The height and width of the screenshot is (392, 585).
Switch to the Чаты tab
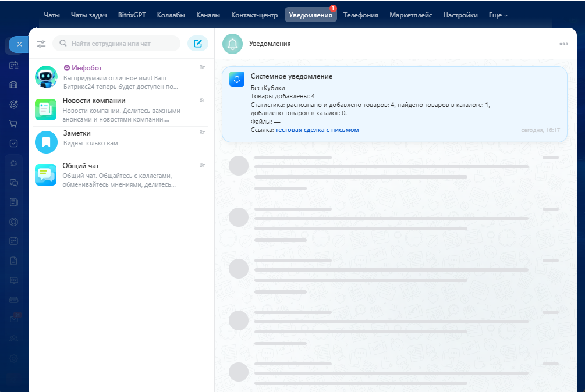[52, 15]
